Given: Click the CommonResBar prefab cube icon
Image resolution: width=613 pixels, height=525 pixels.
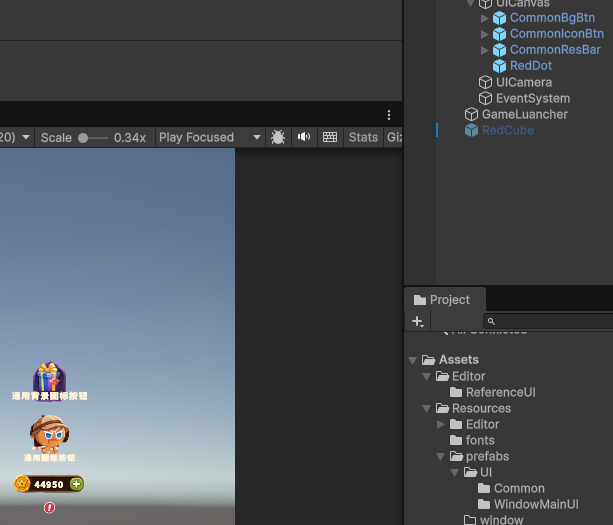Looking at the screenshot, I should click(499, 50).
